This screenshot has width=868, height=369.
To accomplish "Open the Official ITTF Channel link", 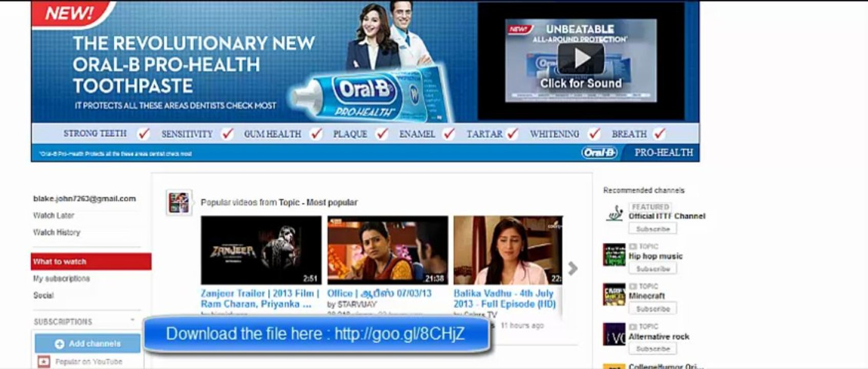I will coord(667,216).
